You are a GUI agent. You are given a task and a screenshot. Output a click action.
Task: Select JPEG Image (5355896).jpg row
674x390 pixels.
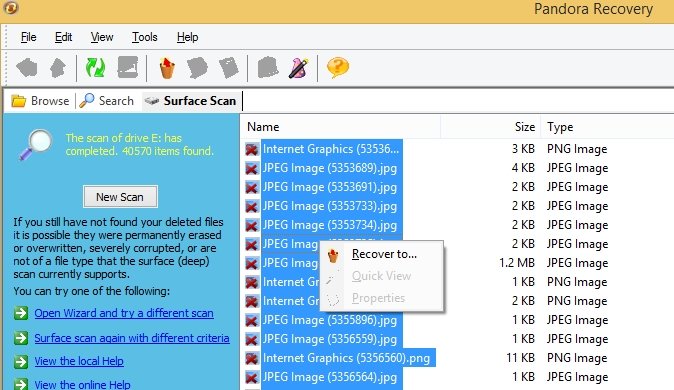[330, 320]
